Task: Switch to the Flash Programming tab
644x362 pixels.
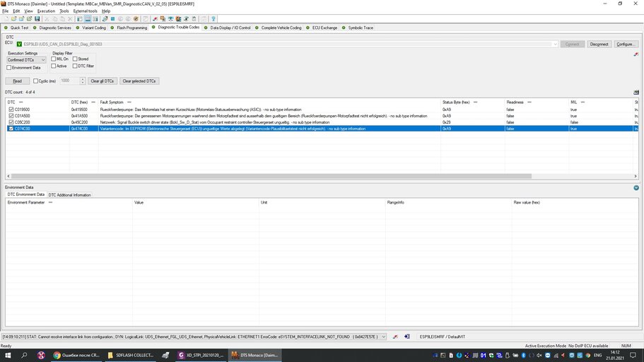Action: [129, 28]
